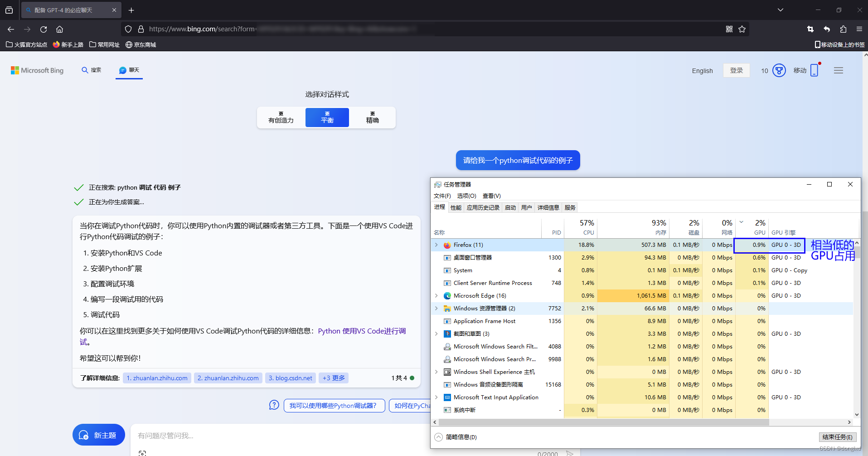Close the Bing chat browser tab

click(114, 10)
